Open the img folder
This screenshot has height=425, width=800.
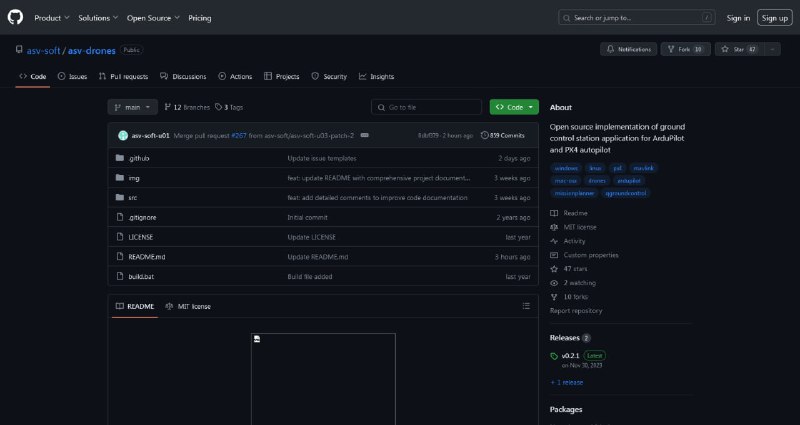(x=134, y=178)
